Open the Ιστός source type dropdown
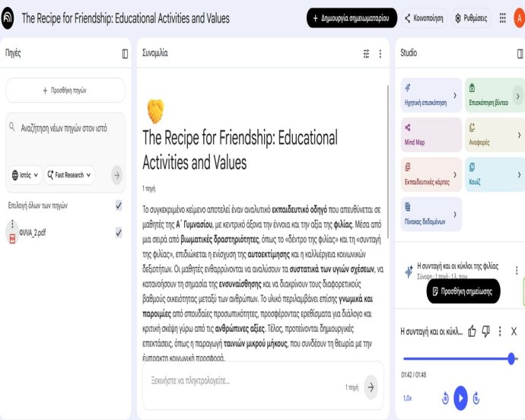The image size is (525, 420). 26,175
